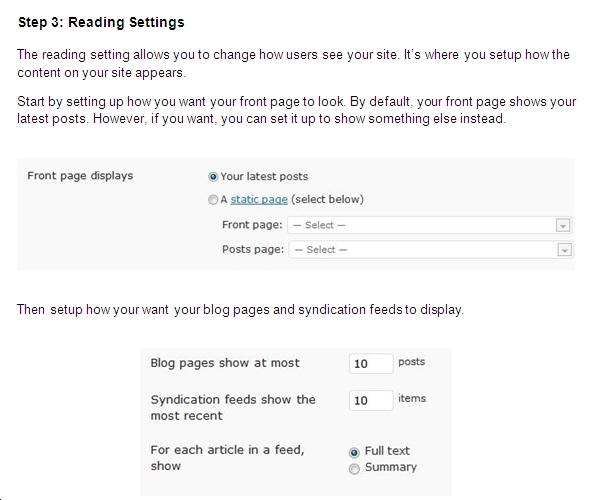
Task: Click "Blog pages show at most" label
Action: 225,363
